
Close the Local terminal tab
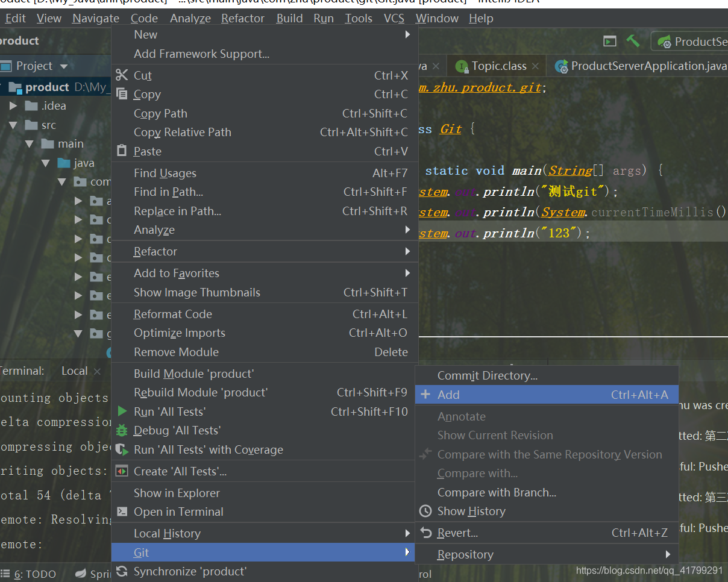coord(98,371)
